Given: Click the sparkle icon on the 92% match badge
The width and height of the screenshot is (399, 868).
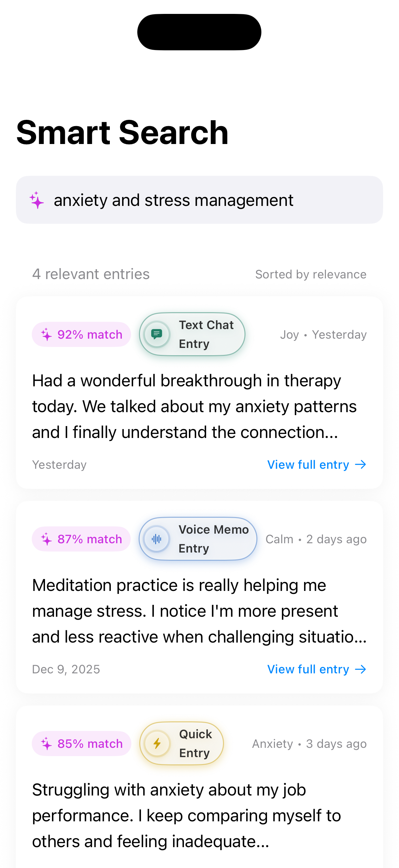Looking at the screenshot, I should (x=45, y=334).
